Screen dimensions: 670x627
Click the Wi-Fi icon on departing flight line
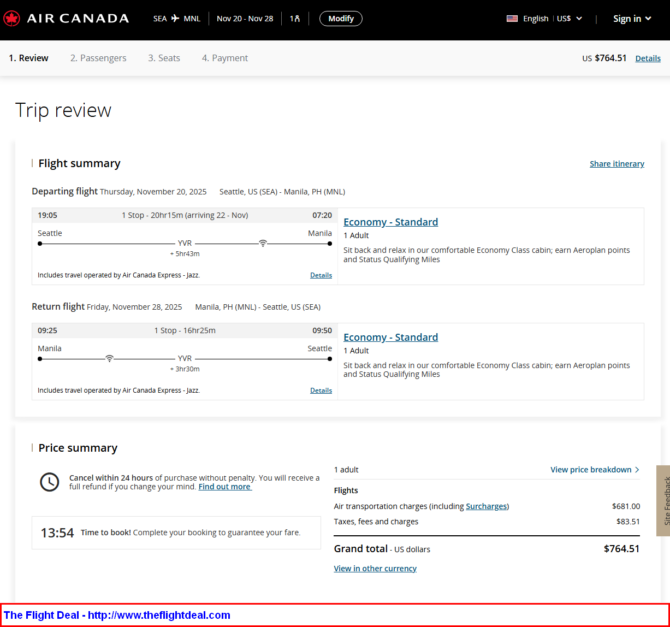(263, 243)
